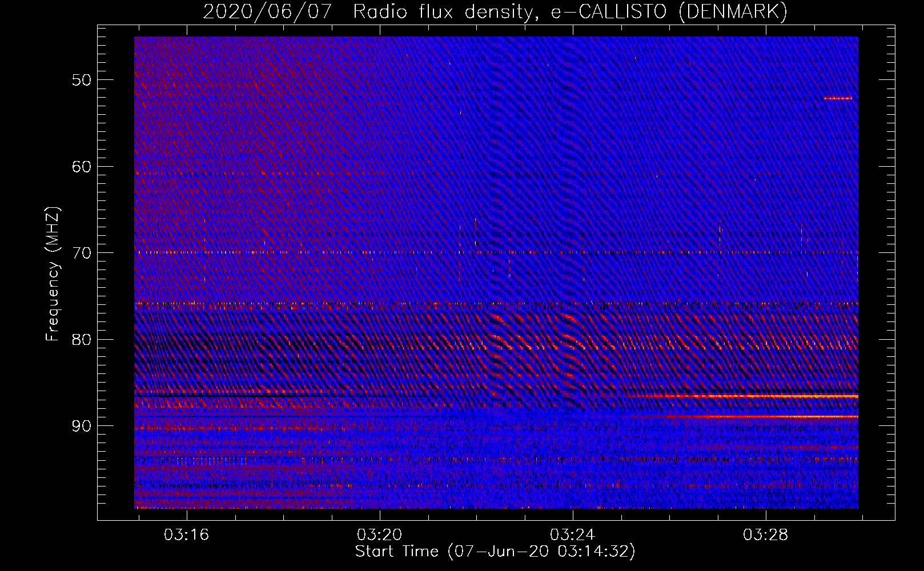The height and width of the screenshot is (571, 924).
Task: Click the 03:24 time tick label
Action: tap(573, 535)
